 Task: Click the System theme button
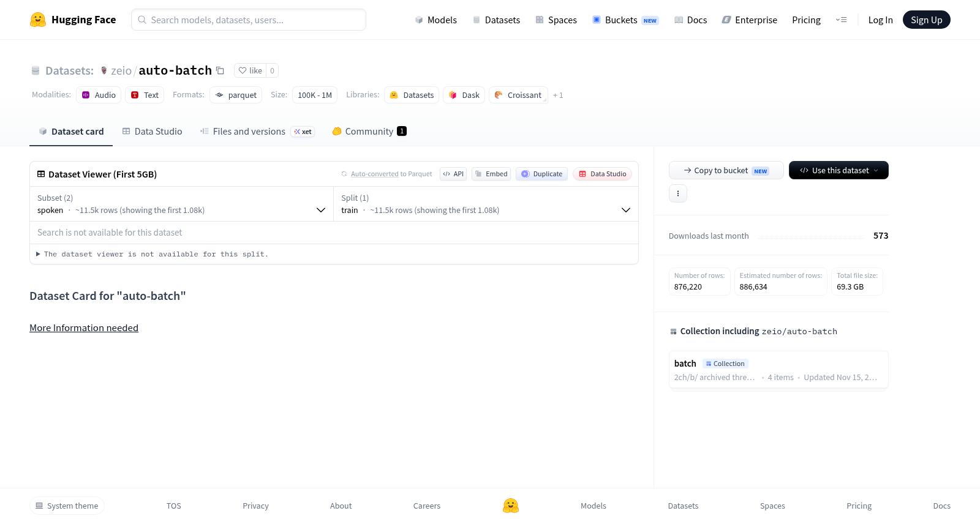coord(67,506)
